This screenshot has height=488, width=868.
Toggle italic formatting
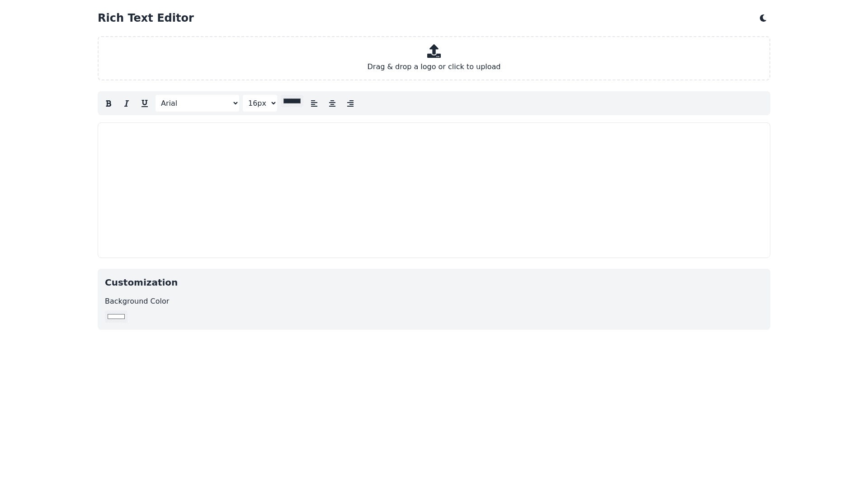point(127,103)
